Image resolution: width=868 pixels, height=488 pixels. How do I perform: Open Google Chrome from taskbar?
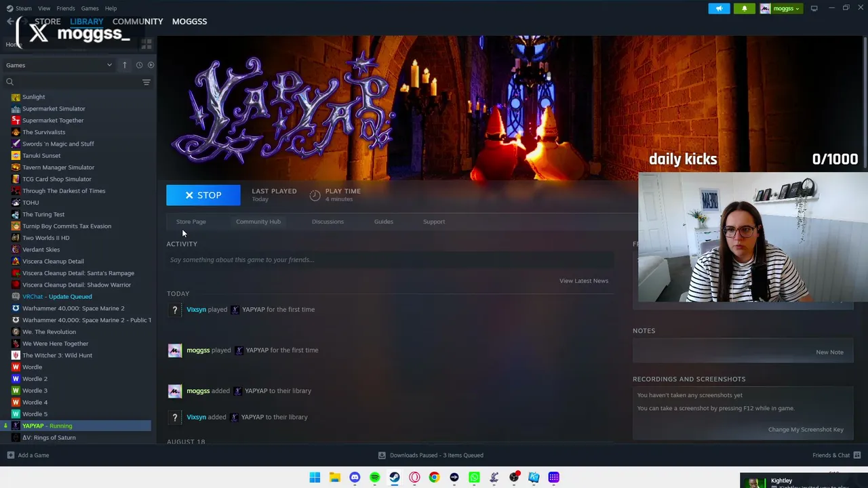tap(434, 478)
